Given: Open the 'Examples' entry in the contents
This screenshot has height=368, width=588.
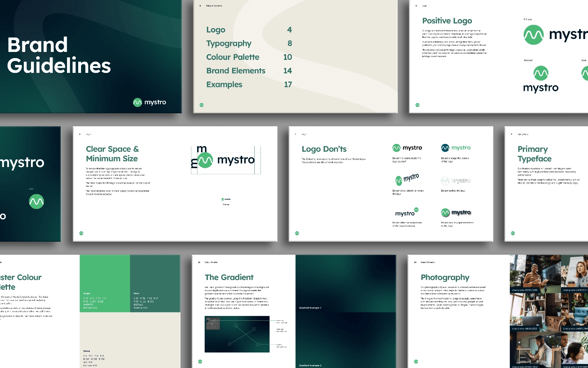Looking at the screenshot, I should (224, 84).
